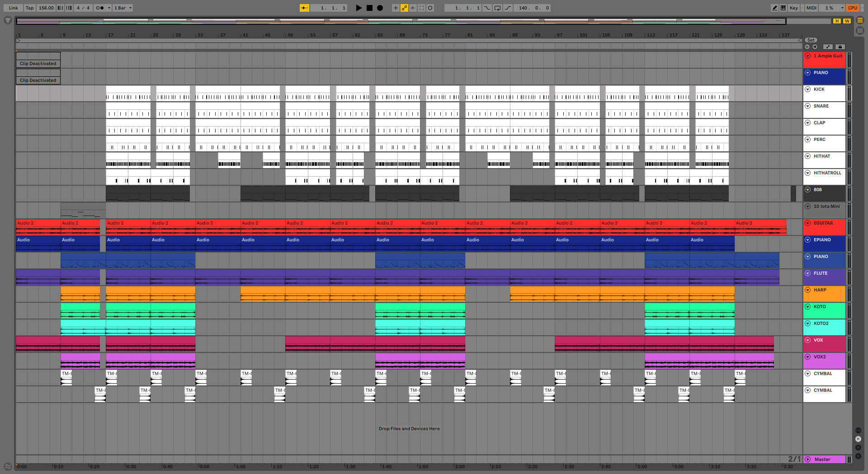Toggle the Loop switch icon
Image resolution: width=868 pixels, height=474 pixels.
click(497, 8)
